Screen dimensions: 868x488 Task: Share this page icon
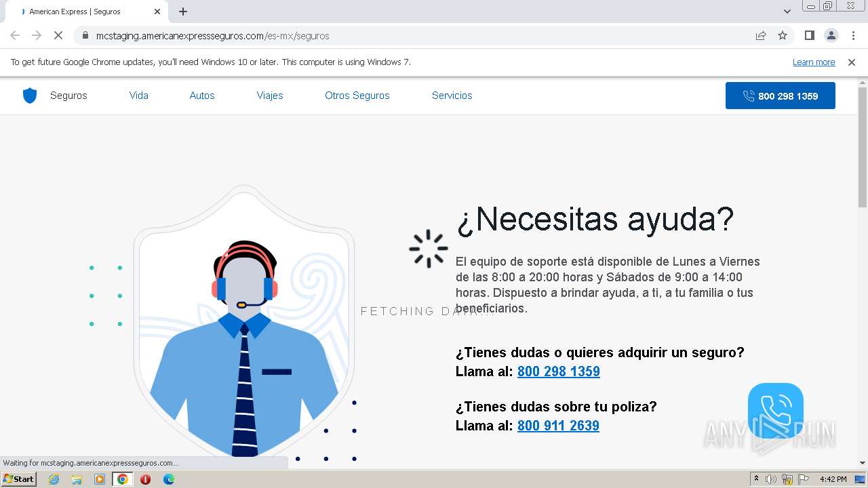click(761, 35)
